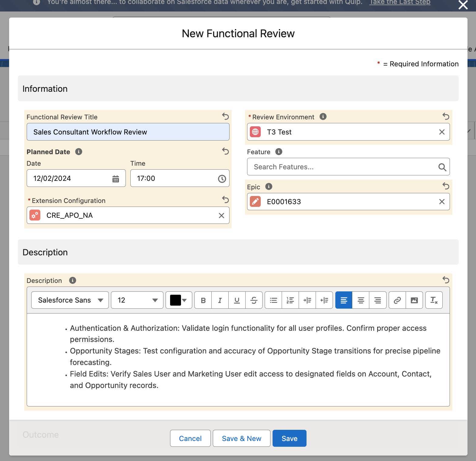Screen dimensions: 476x461
Task: Toggle strikethrough formatting
Action: pyautogui.click(x=254, y=300)
